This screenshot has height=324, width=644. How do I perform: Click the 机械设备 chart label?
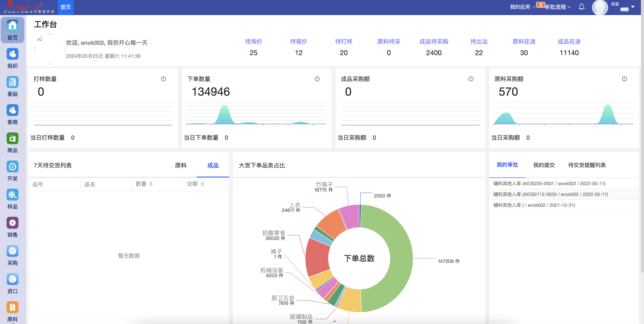pos(272,273)
